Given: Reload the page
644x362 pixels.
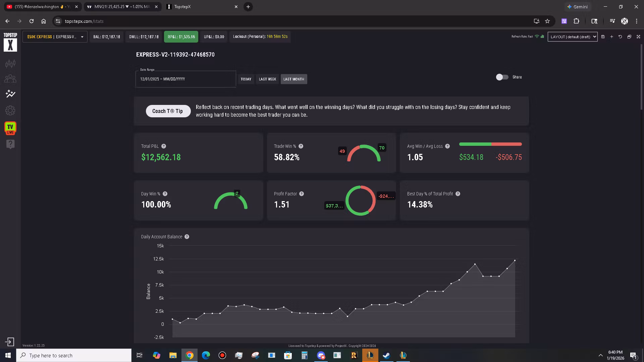Looking at the screenshot, I should [32, 21].
